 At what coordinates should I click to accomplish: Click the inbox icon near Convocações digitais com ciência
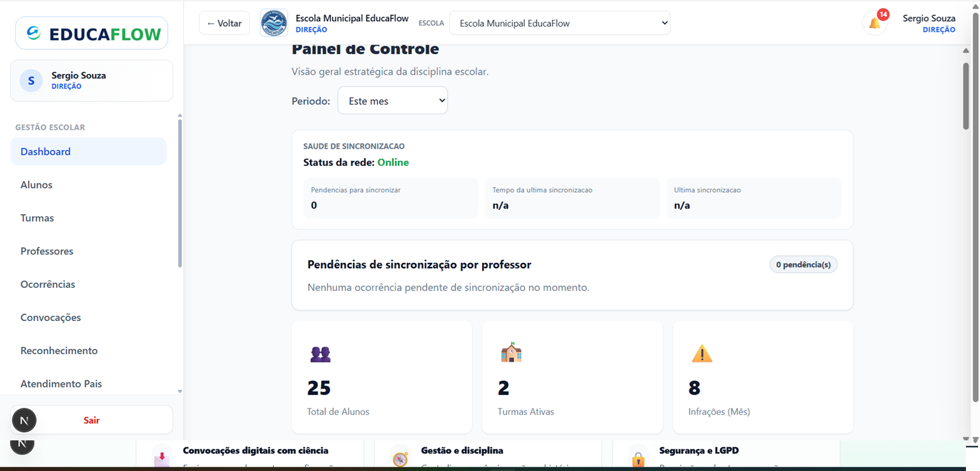click(162, 458)
